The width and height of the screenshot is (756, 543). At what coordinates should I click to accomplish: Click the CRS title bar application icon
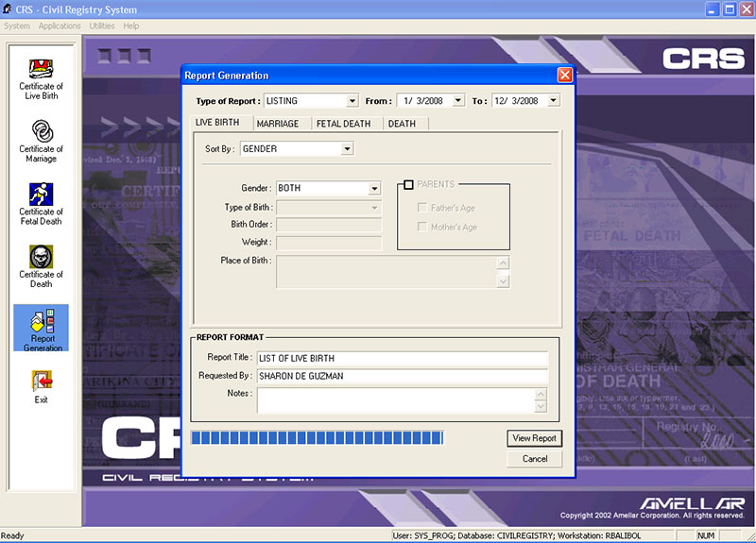[x=9, y=9]
